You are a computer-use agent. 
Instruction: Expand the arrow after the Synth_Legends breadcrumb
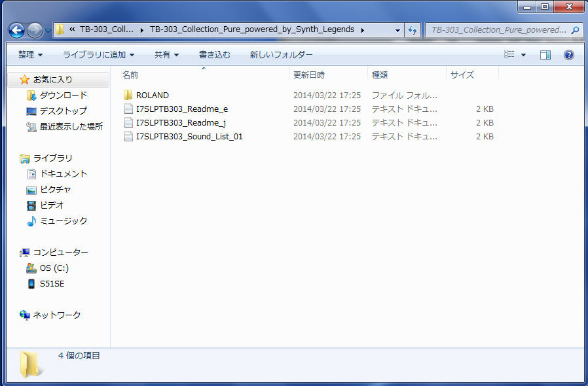click(363, 30)
